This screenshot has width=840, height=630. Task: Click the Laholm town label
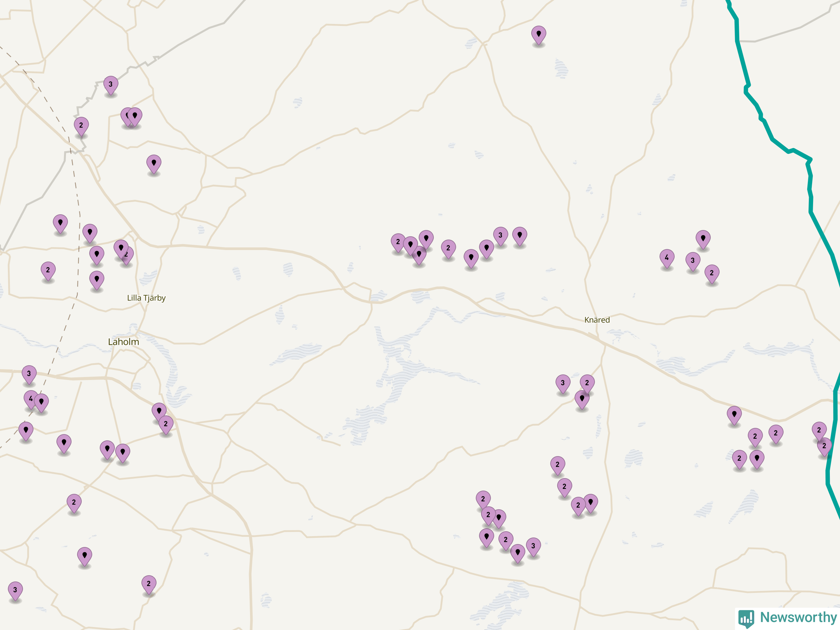pyautogui.click(x=123, y=342)
